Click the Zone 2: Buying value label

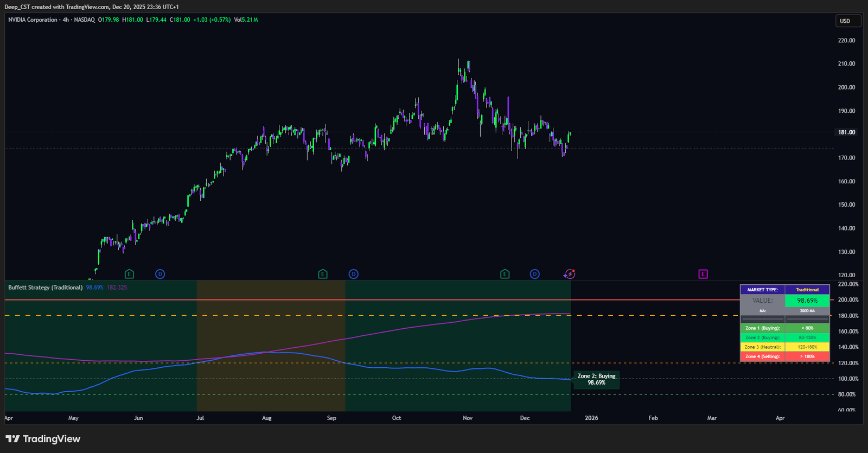pyautogui.click(x=596, y=379)
